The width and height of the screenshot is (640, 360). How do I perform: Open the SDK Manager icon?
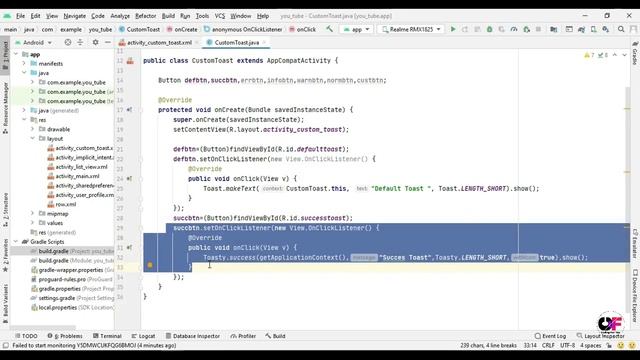pos(606,29)
